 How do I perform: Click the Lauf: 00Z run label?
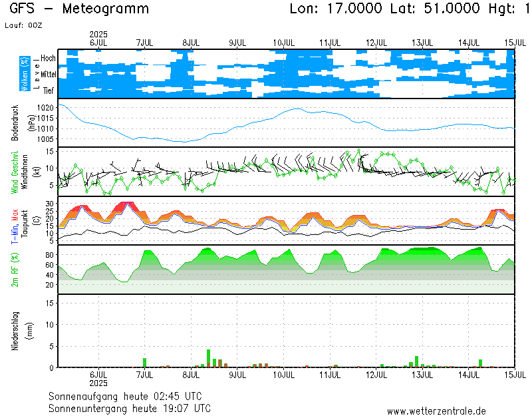(23, 25)
